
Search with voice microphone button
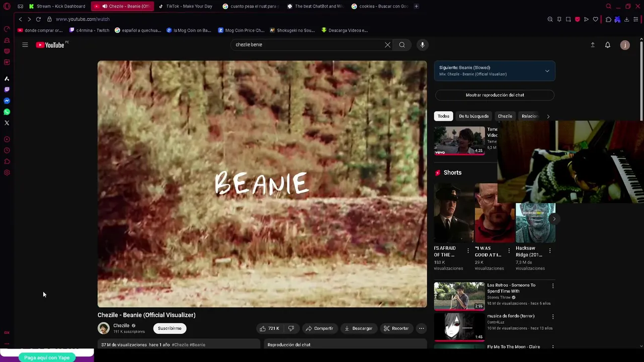point(423,45)
